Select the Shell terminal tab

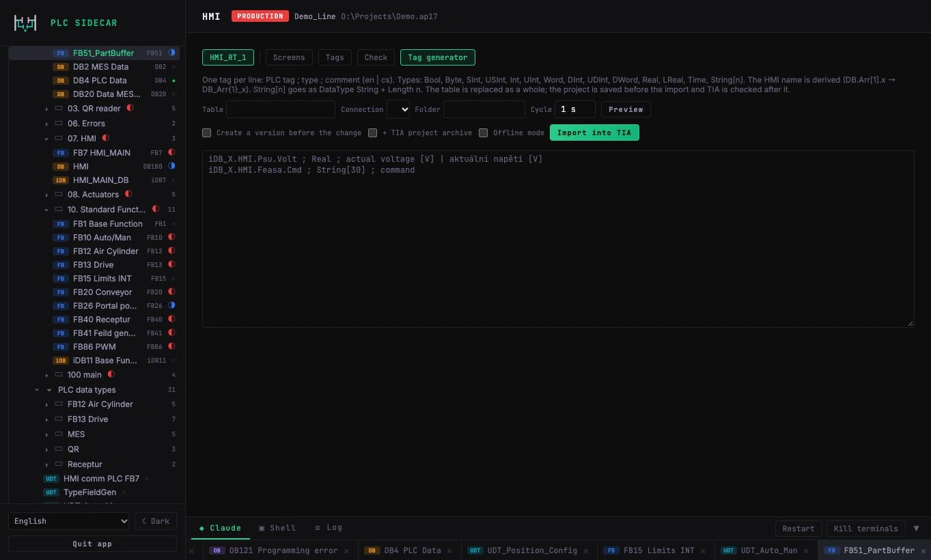click(x=277, y=528)
